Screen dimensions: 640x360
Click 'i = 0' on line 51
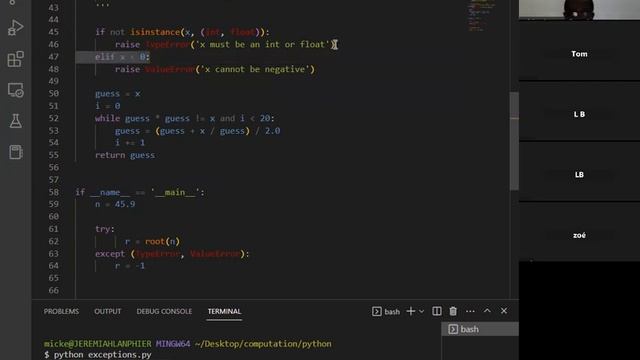108,106
